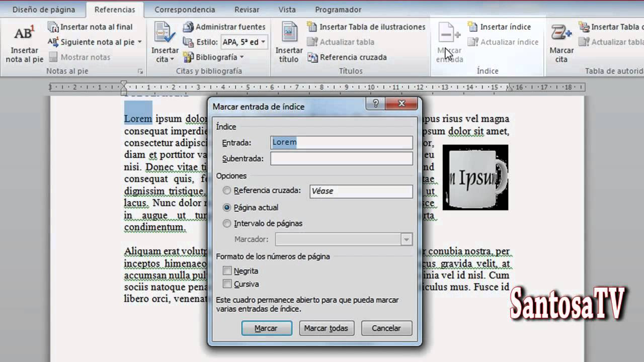Image resolution: width=644 pixels, height=362 pixels.
Task: Expand the Marcador dropdown in the dialog
Action: 406,239
